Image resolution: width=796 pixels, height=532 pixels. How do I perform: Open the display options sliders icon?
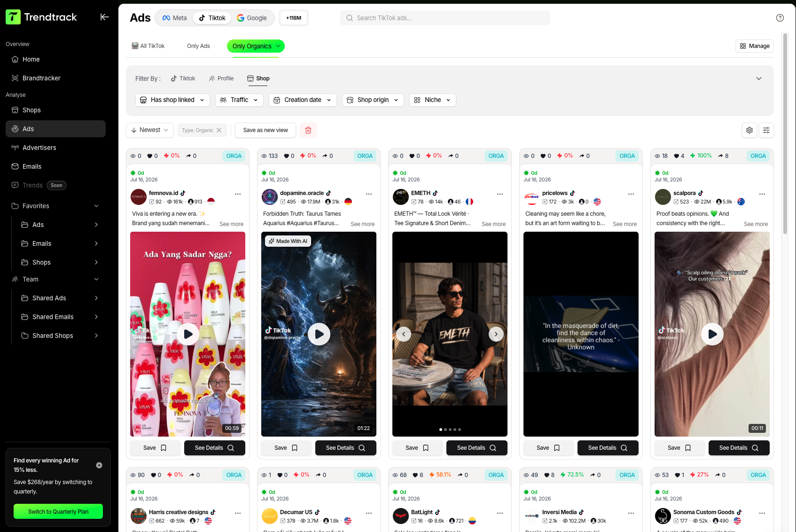point(766,130)
